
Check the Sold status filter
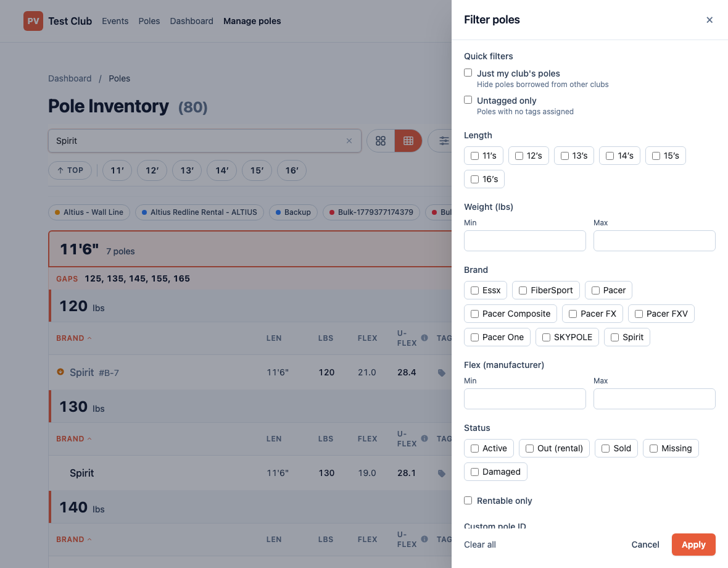(605, 449)
